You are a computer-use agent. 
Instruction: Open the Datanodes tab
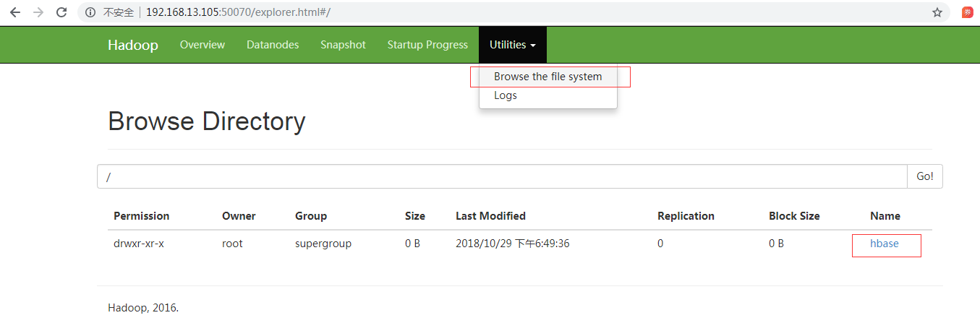pyautogui.click(x=273, y=45)
